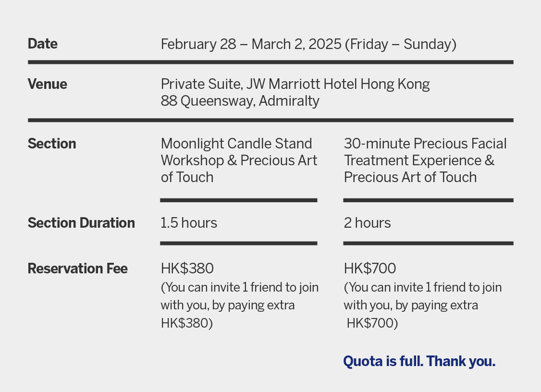Viewport: 541px width, 392px height.
Task: Click the divider line beneath the Venue row
Action: 270,120
